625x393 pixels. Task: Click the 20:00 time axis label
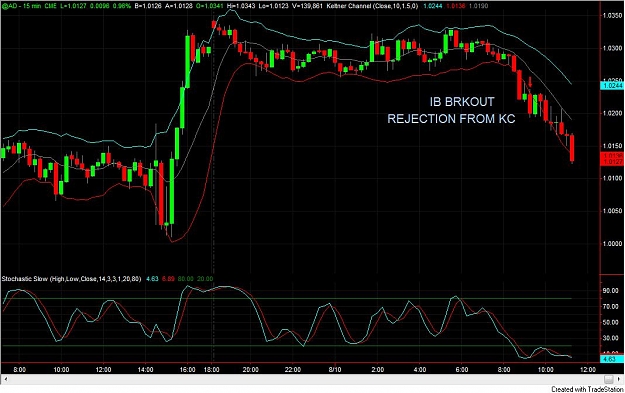point(250,369)
